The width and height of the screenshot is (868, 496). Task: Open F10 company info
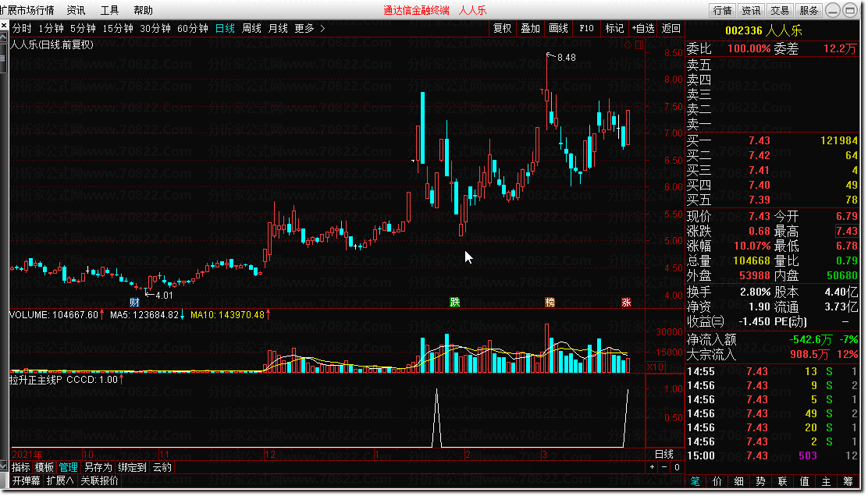point(586,28)
